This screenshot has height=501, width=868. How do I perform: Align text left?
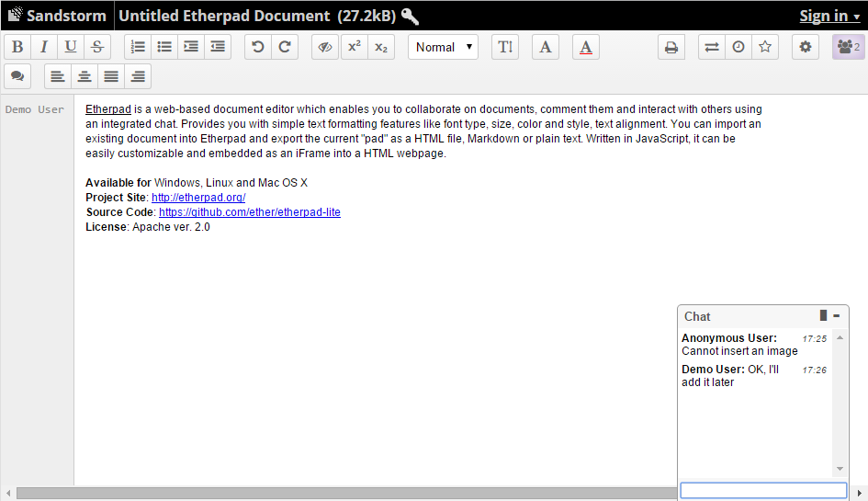(58, 76)
